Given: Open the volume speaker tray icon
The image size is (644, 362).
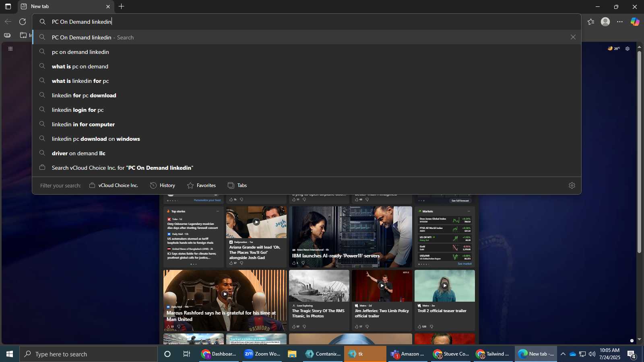Looking at the screenshot, I should coord(592,354).
